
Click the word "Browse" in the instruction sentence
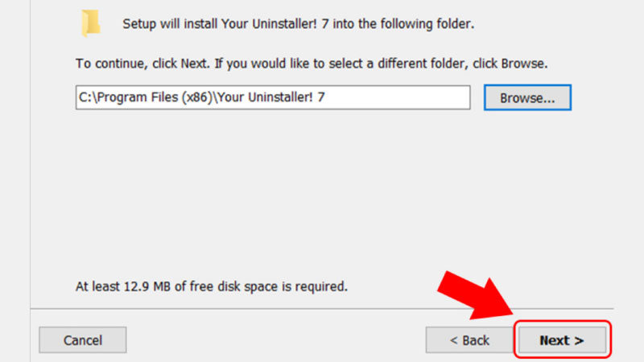(522, 64)
